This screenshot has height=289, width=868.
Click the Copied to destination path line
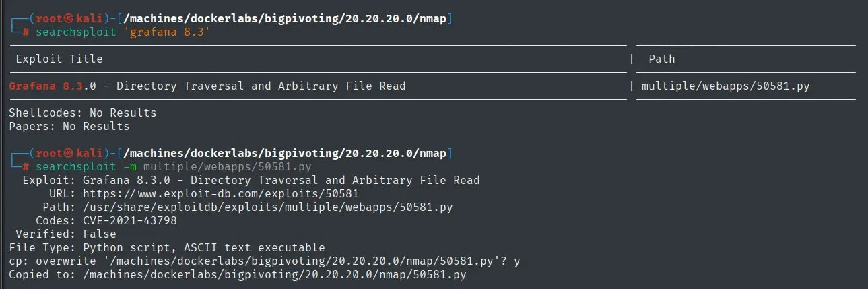coord(238,275)
